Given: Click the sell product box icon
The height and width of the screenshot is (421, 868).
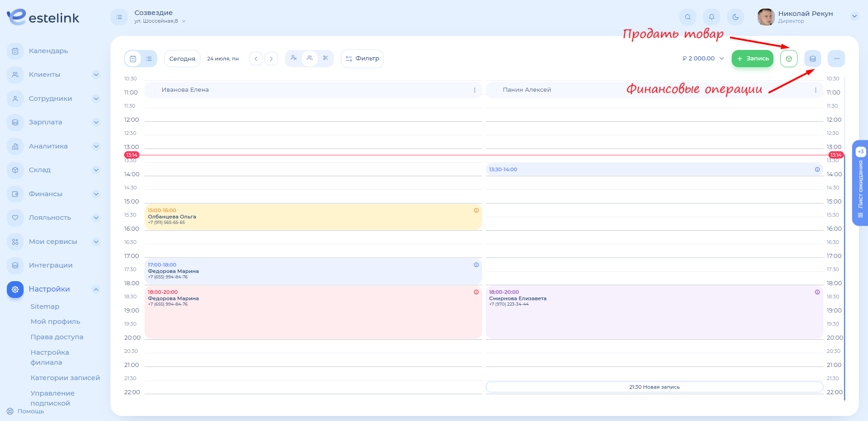Looking at the screenshot, I should [x=788, y=59].
